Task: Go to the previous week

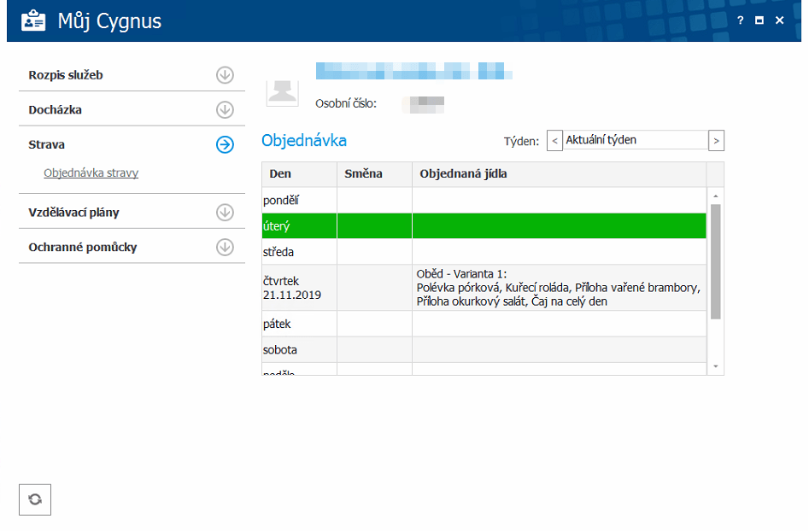Action: click(x=554, y=141)
